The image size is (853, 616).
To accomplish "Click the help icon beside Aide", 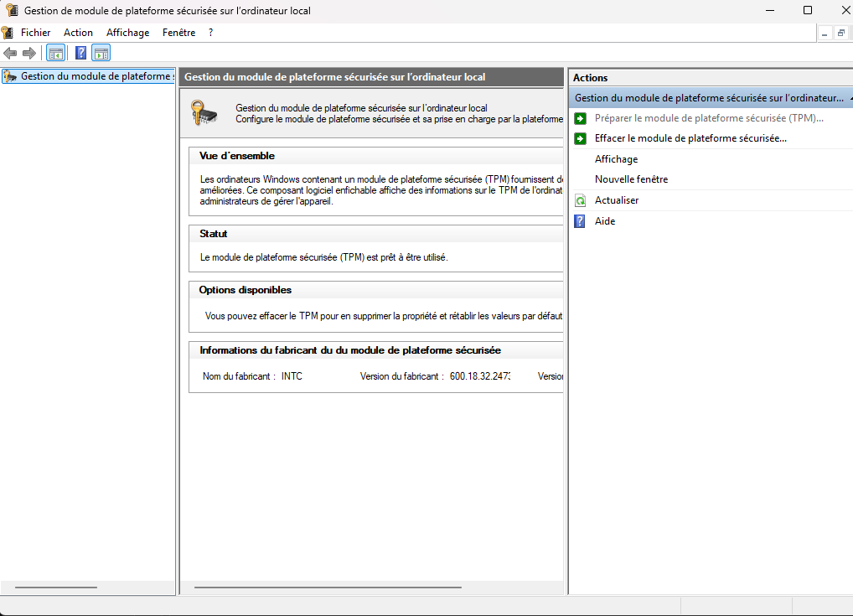I will pyautogui.click(x=580, y=221).
